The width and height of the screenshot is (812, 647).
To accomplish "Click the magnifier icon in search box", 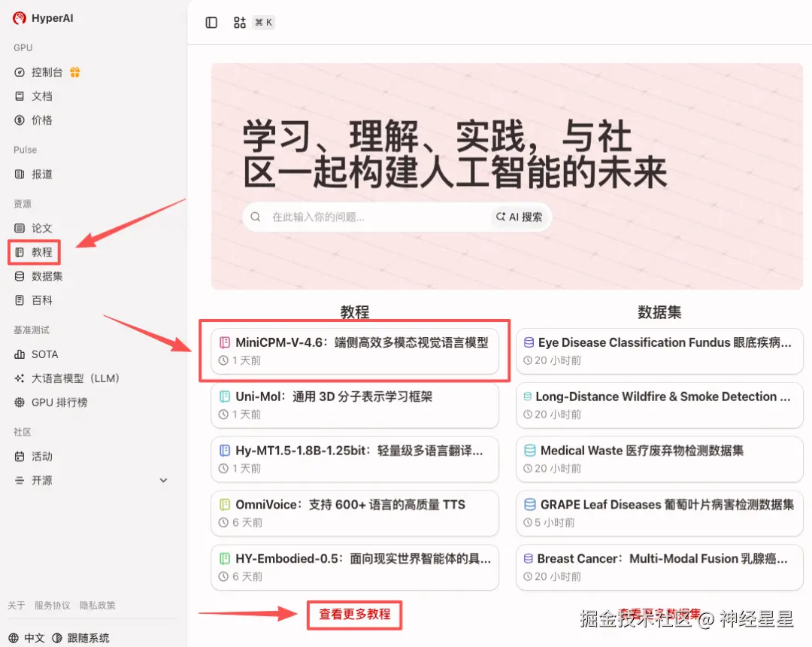I will click(256, 217).
